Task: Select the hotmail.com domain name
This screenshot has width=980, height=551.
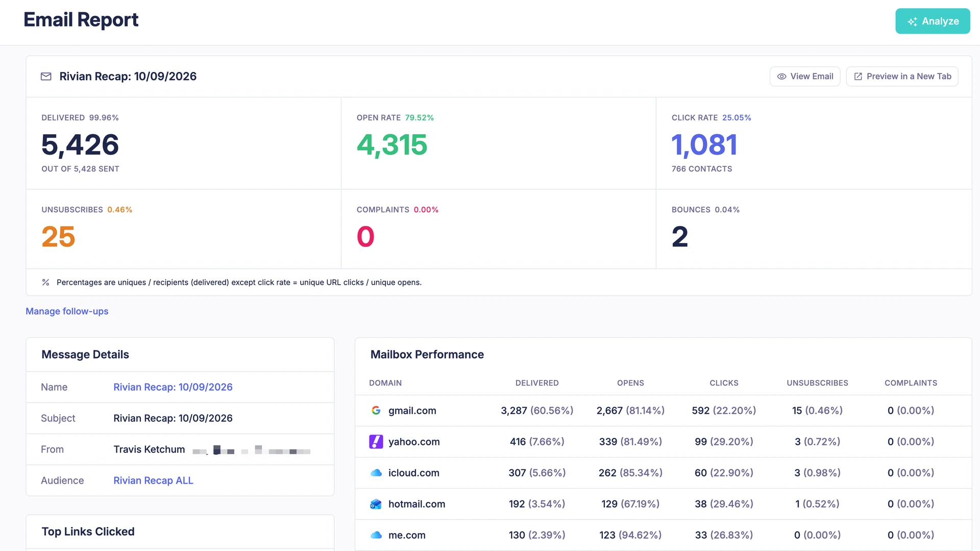Action: pyautogui.click(x=417, y=504)
